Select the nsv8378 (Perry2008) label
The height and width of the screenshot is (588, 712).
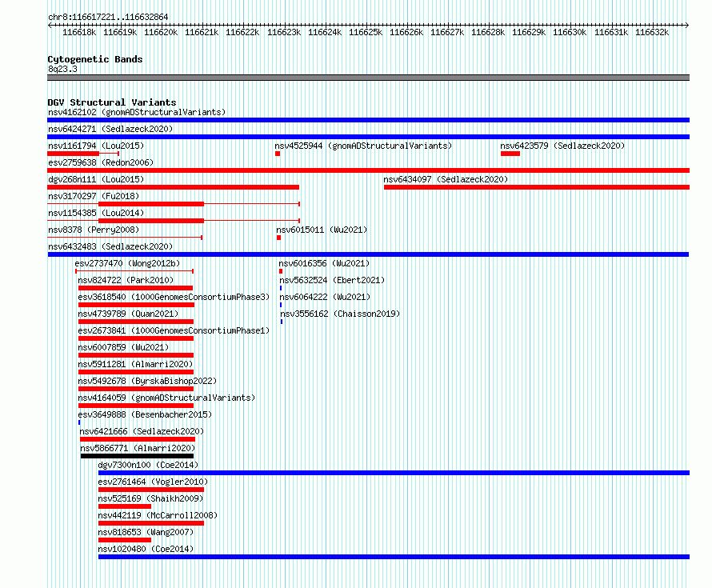click(x=94, y=230)
